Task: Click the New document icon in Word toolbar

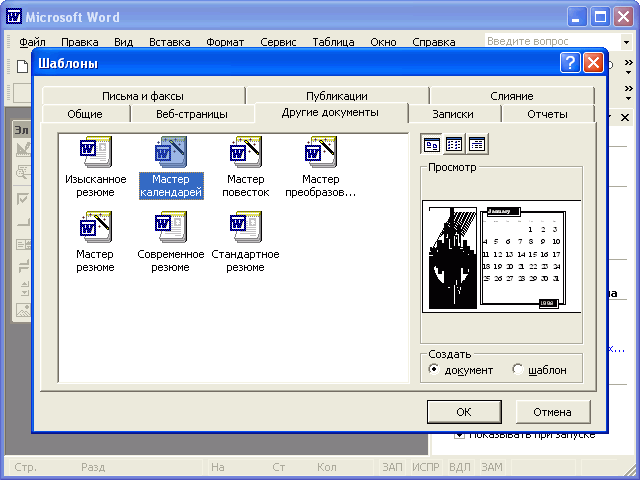Action: coord(22,66)
